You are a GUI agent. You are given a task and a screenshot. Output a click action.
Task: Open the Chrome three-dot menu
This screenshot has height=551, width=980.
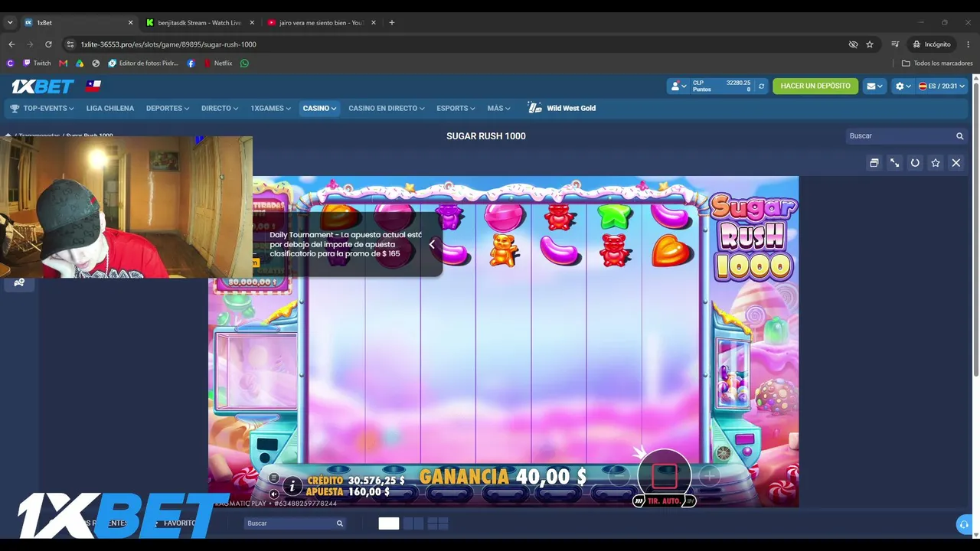tap(969, 44)
